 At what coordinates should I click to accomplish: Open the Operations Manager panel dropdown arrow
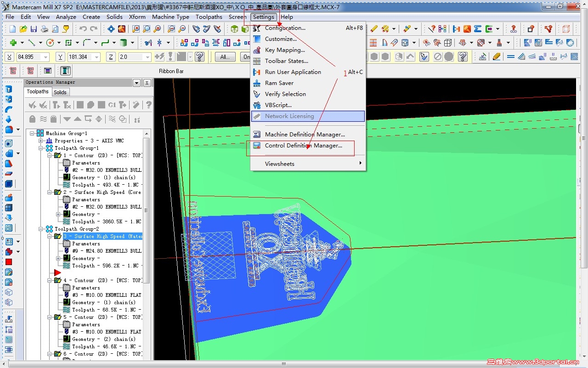[136, 83]
